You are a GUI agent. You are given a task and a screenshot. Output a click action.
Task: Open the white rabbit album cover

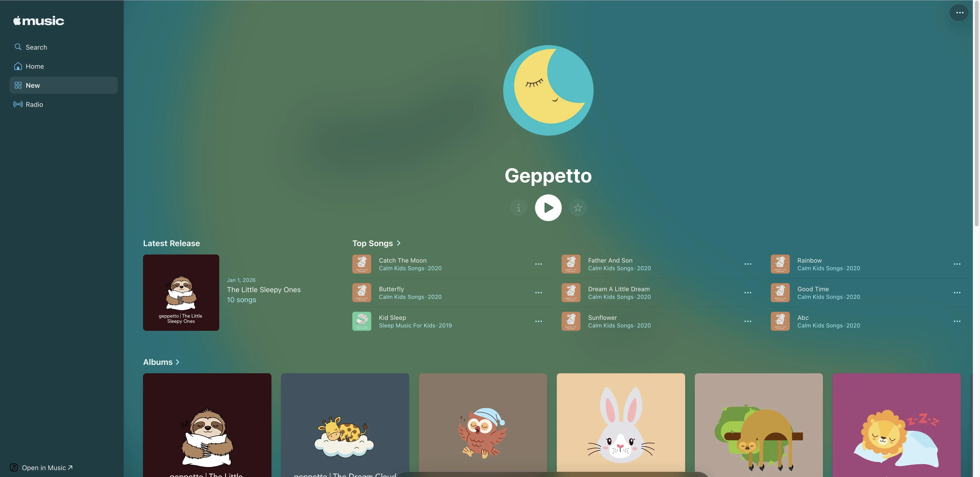click(621, 425)
